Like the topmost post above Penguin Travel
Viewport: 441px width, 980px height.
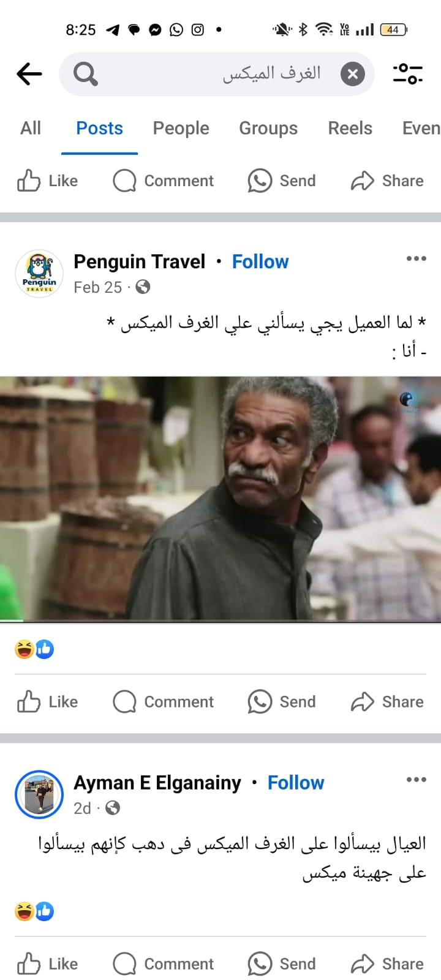[48, 181]
